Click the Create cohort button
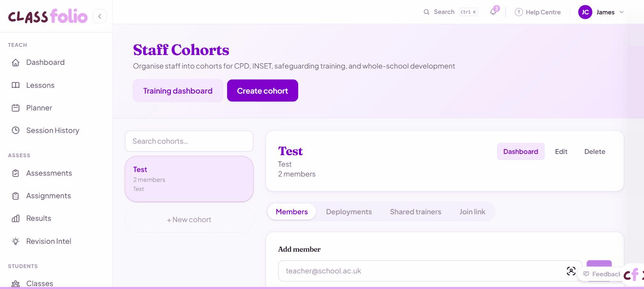This screenshot has height=289, width=644. [x=262, y=91]
